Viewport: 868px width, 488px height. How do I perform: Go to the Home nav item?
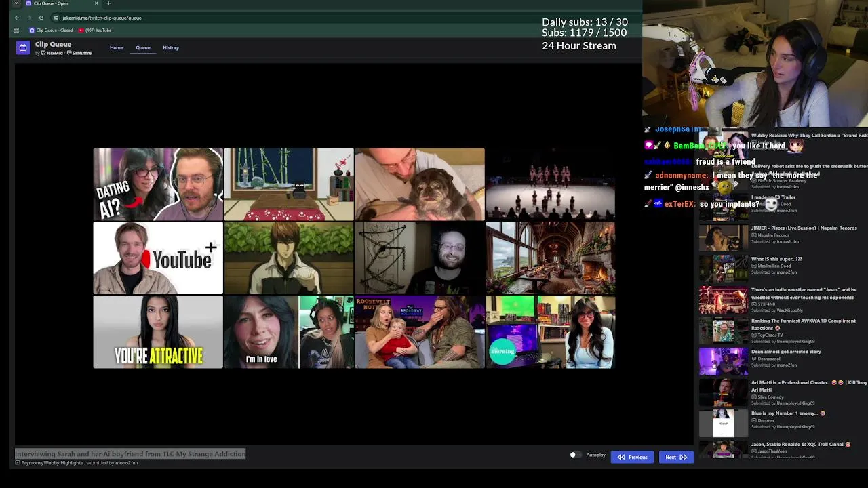(117, 47)
